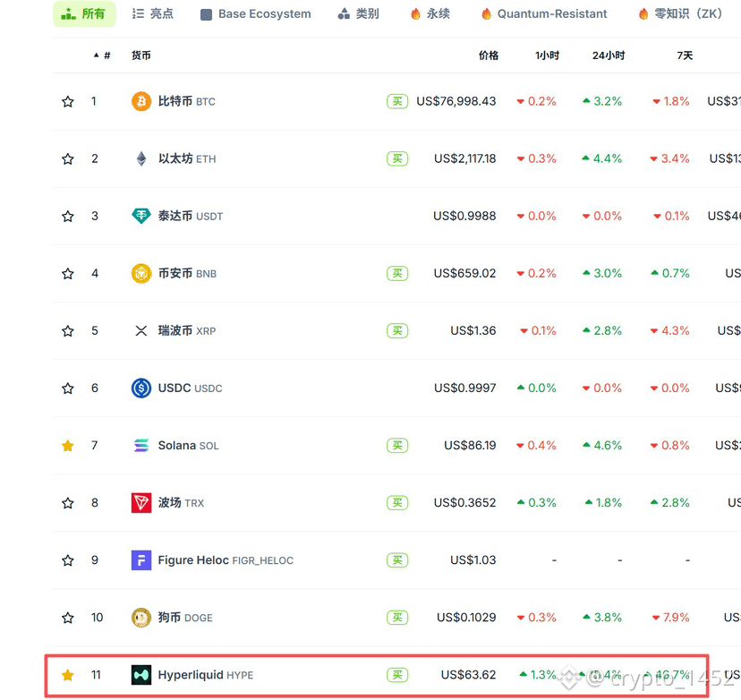Screen dimensions: 741x700
Task: Click the Figure Heloc logo
Action: (x=141, y=560)
